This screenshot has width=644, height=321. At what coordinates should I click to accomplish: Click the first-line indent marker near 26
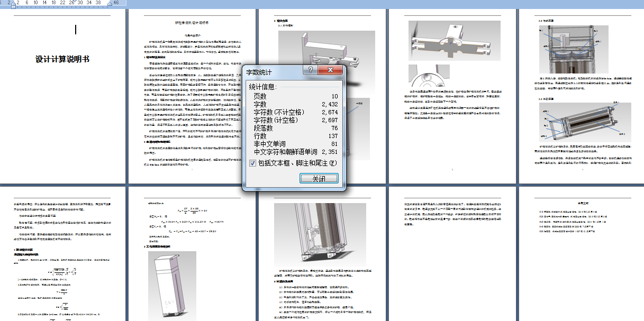pos(76,2)
